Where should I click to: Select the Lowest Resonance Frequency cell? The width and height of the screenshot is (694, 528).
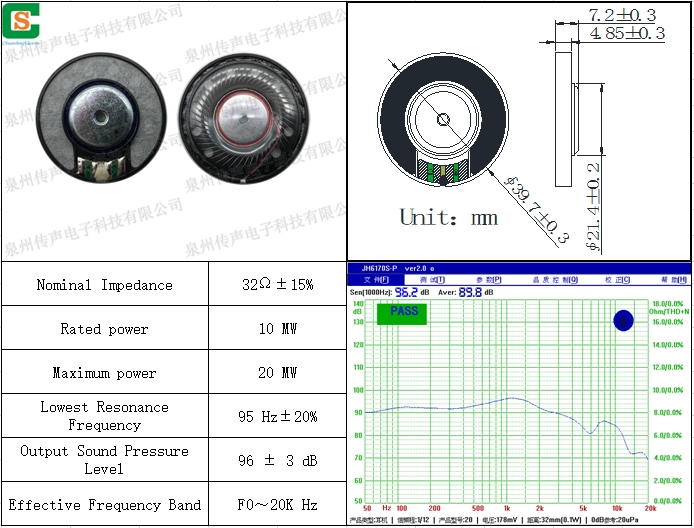pyautogui.click(x=105, y=416)
